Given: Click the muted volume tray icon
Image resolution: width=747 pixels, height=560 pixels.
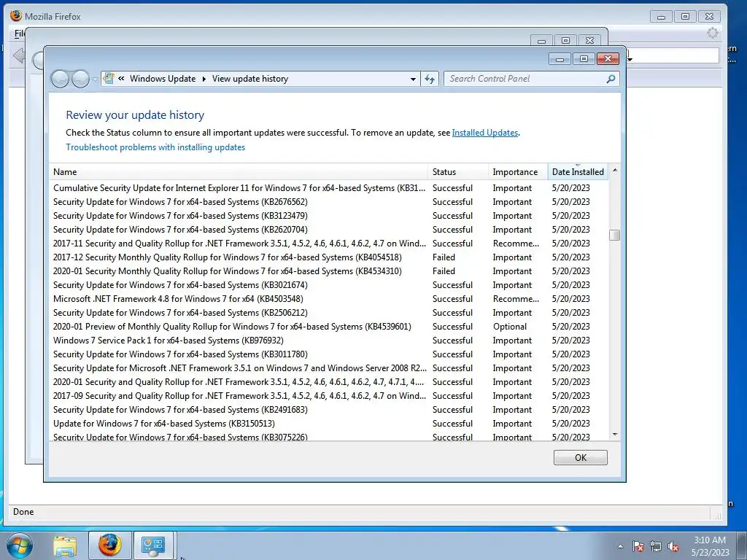Looking at the screenshot, I should click(x=673, y=546).
